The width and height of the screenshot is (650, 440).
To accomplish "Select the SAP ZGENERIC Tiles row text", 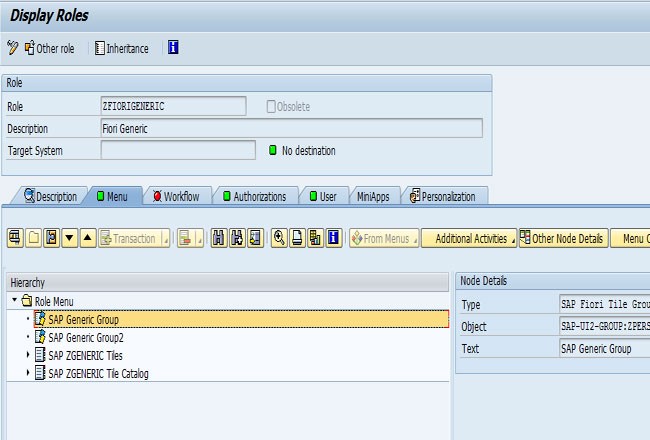I will click(x=85, y=355).
